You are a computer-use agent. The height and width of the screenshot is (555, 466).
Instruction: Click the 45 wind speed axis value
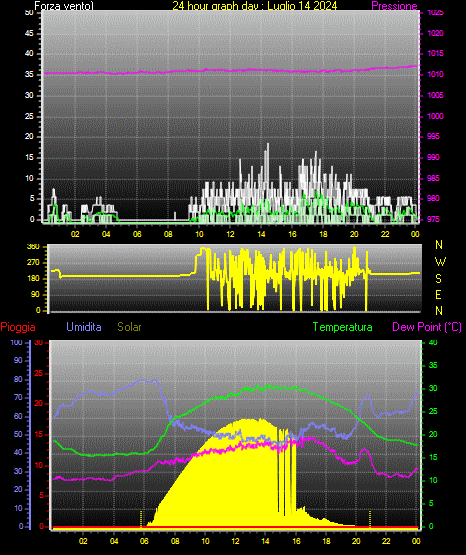[29, 34]
